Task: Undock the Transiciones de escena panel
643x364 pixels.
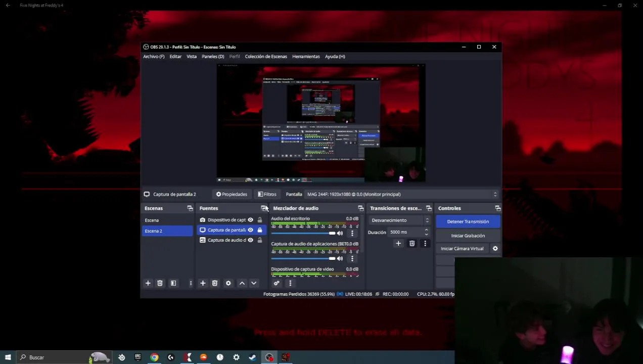Action: coord(429,208)
